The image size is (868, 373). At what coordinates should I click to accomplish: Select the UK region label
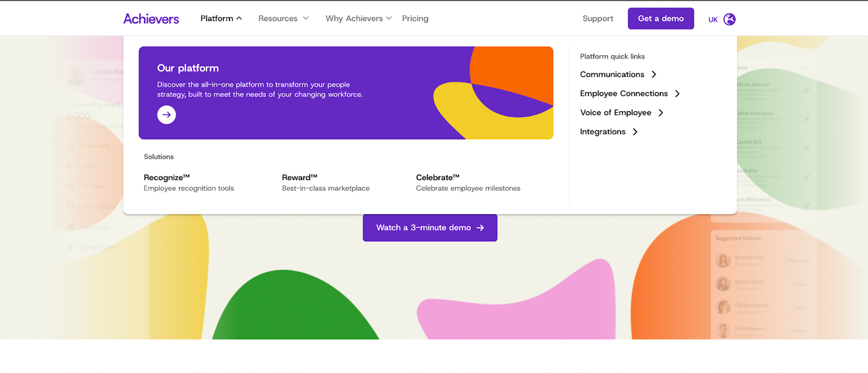point(713,20)
